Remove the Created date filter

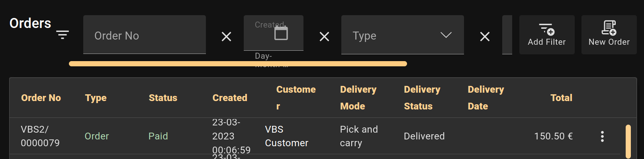pyautogui.click(x=324, y=37)
